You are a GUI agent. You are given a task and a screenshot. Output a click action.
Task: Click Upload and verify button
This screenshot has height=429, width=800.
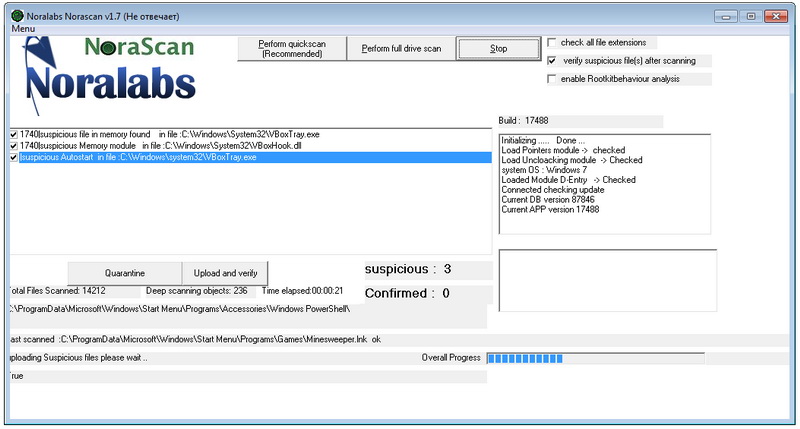(x=225, y=273)
